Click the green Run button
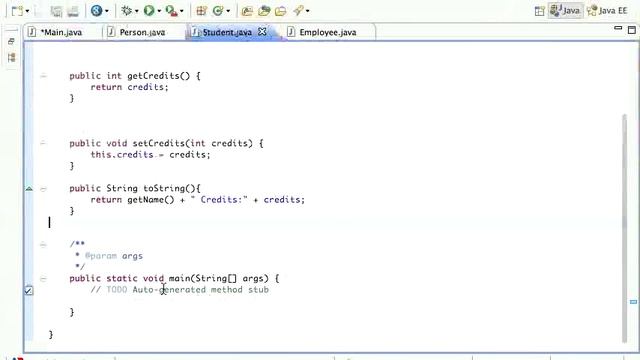The image size is (640, 360). 149,11
